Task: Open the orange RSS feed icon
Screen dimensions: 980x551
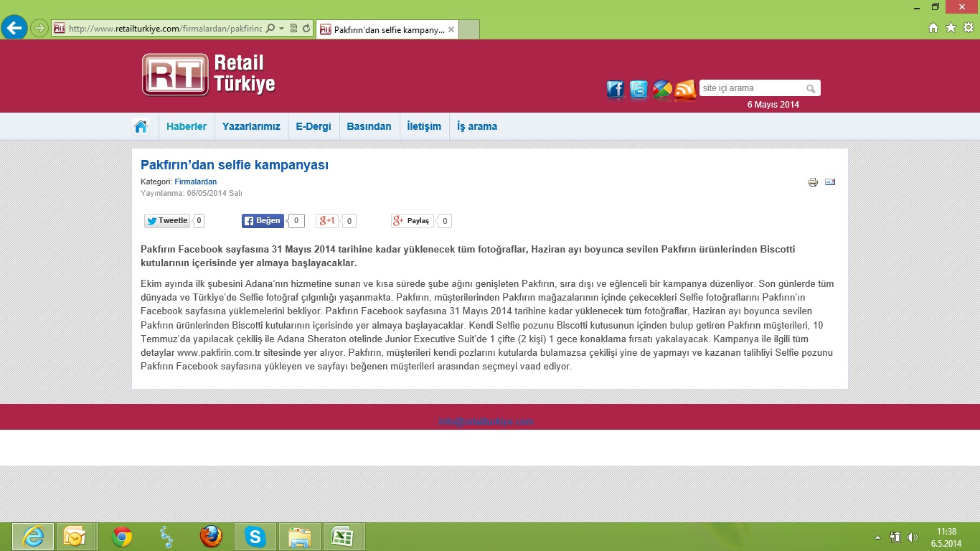Action: click(685, 90)
